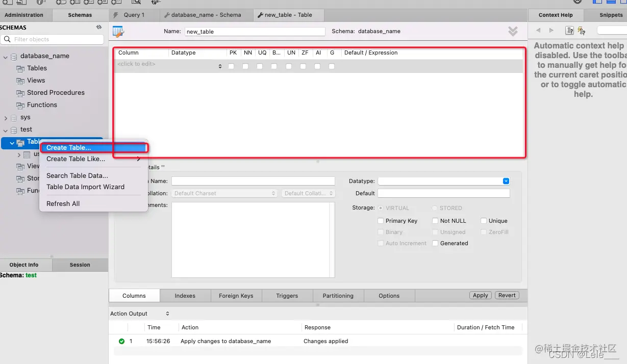
Task: Switch to the database_name - Schema tab
Action: click(206, 15)
